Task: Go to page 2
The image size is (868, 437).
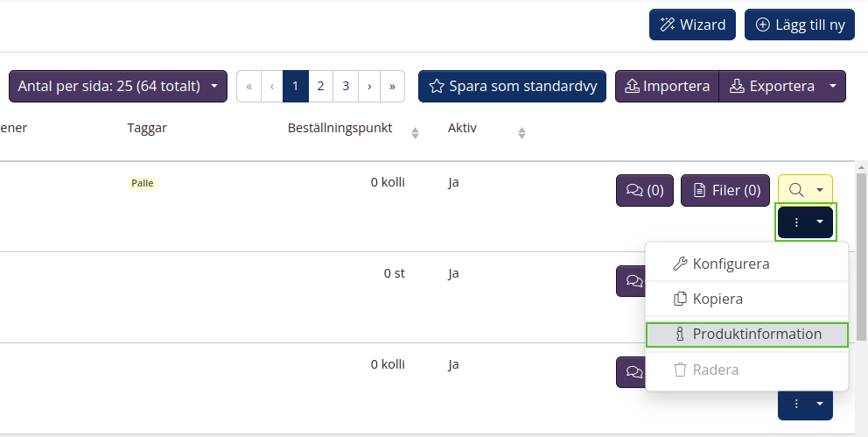Action: pos(321,86)
